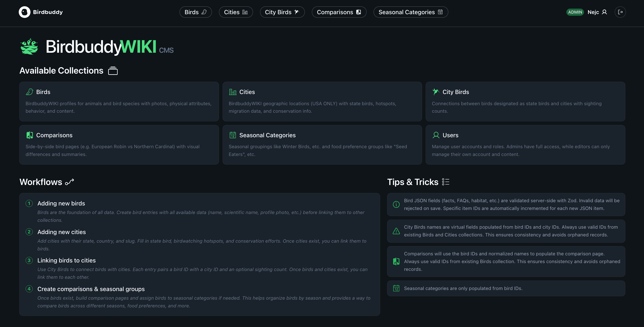
Task: Click step 3 Linking birds to cities
Action: click(x=66, y=260)
